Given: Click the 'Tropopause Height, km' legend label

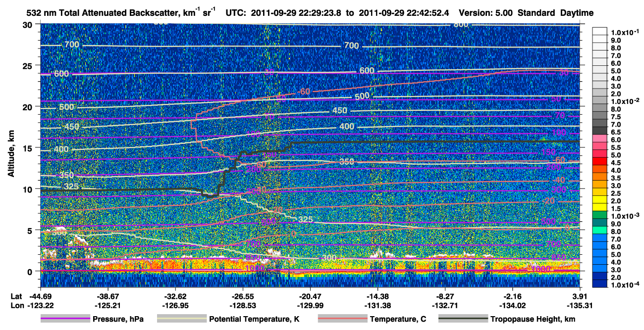Looking at the screenshot, I should tap(533, 320).
